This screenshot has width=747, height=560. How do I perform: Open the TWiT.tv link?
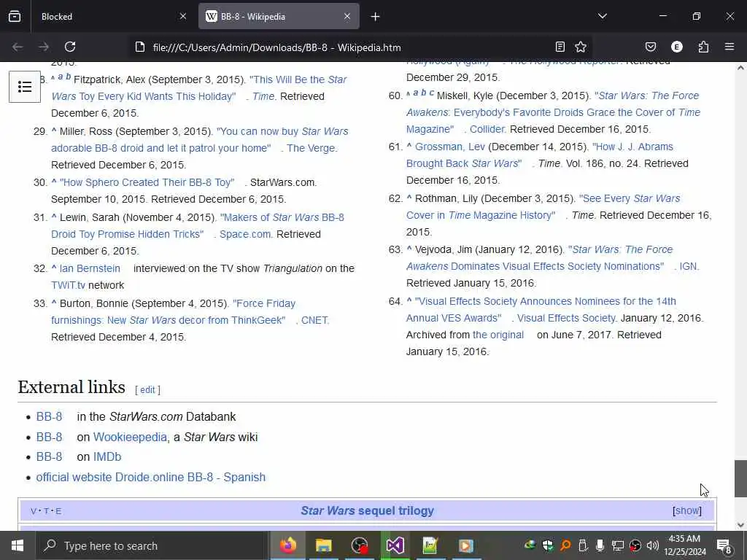pyautogui.click(x=68, y=285)
